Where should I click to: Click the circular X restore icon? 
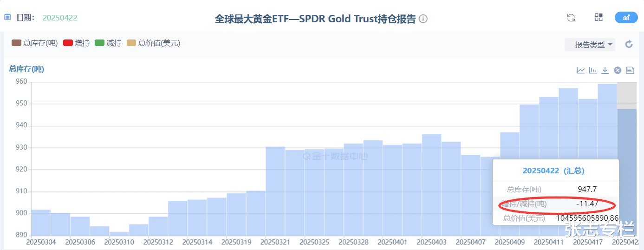(618, 70)
